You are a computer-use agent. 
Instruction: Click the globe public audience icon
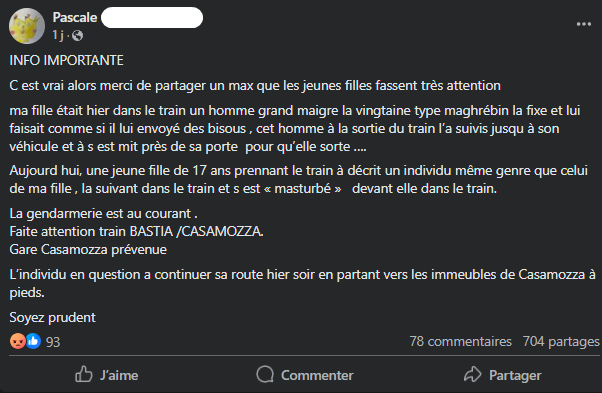[77, 36]
